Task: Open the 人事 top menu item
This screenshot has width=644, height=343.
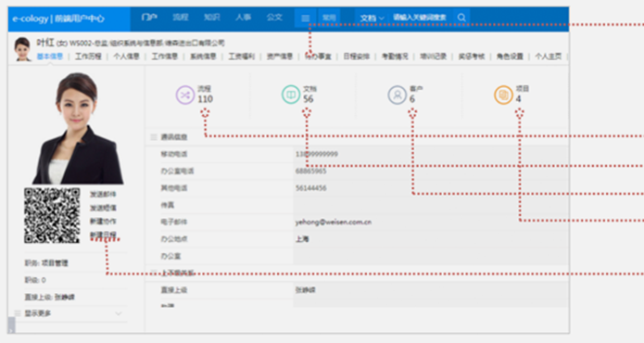Action: point(243,18)
